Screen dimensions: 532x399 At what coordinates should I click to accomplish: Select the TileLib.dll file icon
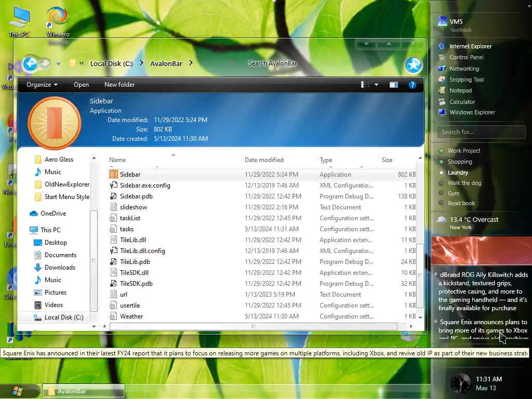[x=113, y=240]
